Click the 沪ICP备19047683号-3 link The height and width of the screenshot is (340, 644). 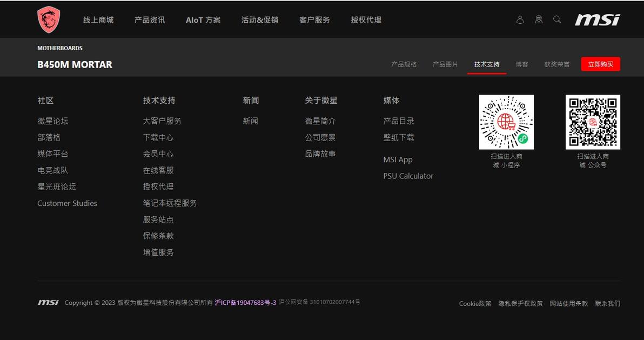pyautogui.click(x=245, y=303)
